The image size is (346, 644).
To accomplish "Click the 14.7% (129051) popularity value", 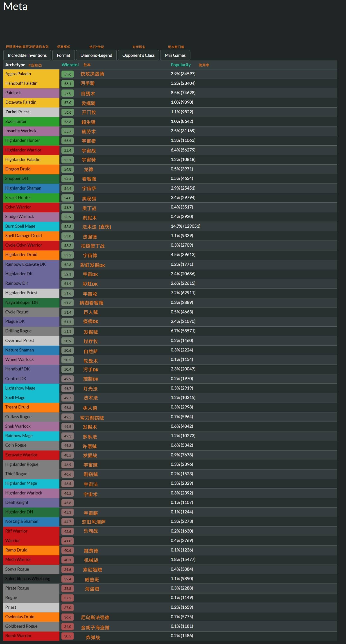I will pyautogui.click(x=185, y=226).
